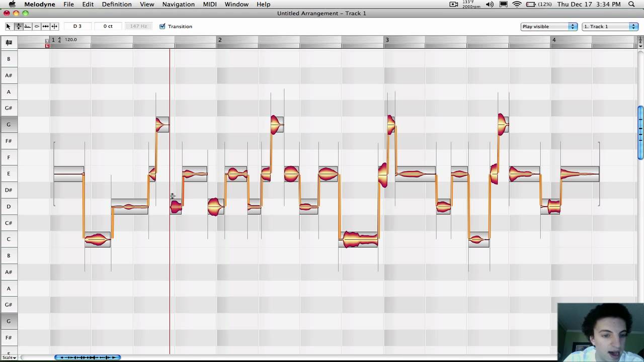Image resolution: width=644 pixels, height=362 pixels.
Task: Click the date and time in menu bar
Action: click(x=589, y=4)
